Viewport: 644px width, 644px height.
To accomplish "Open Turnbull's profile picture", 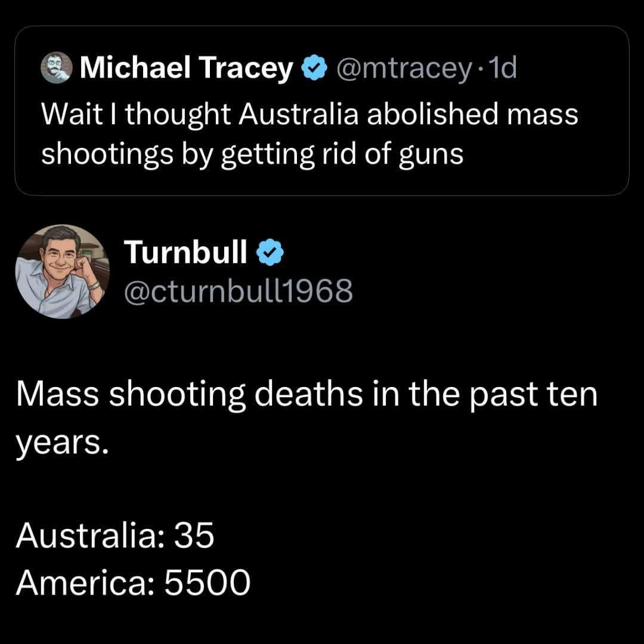I will point(62,271).
